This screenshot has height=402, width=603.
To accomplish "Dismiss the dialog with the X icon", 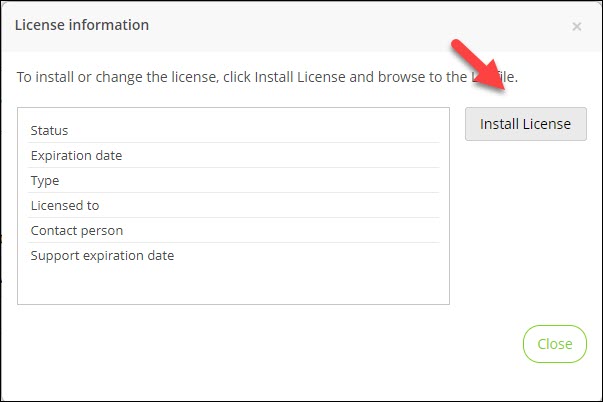I will coord(577,26).
